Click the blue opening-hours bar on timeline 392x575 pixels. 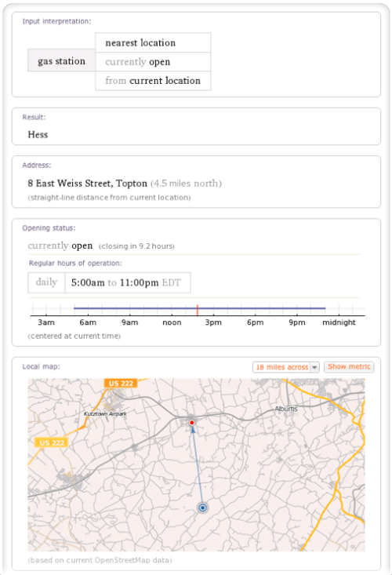[x=199, y=308]
